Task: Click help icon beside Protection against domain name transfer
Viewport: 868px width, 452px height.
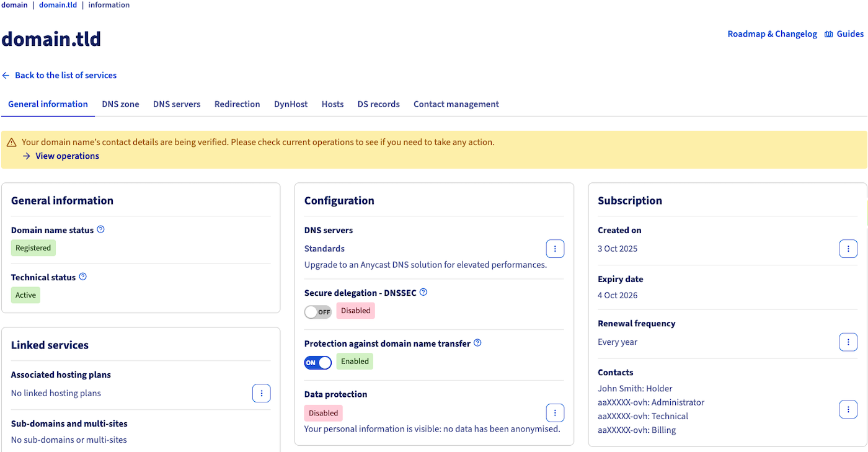Action: 477,343
